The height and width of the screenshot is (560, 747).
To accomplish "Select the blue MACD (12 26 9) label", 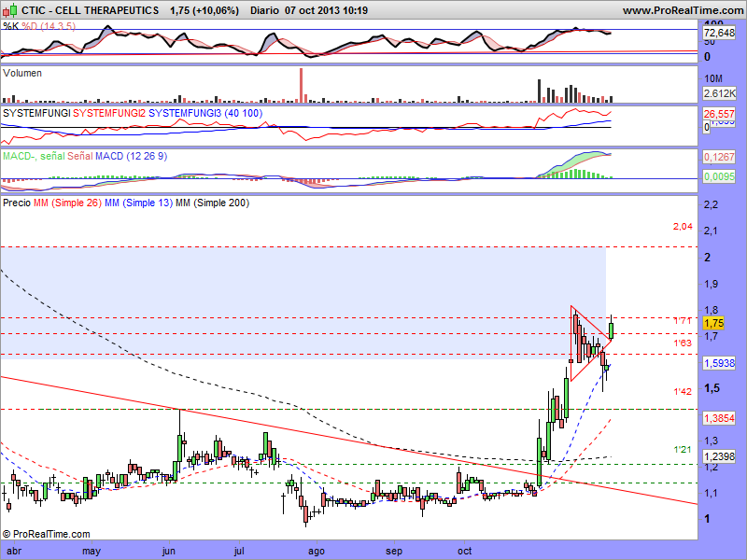I will (131, 156).
